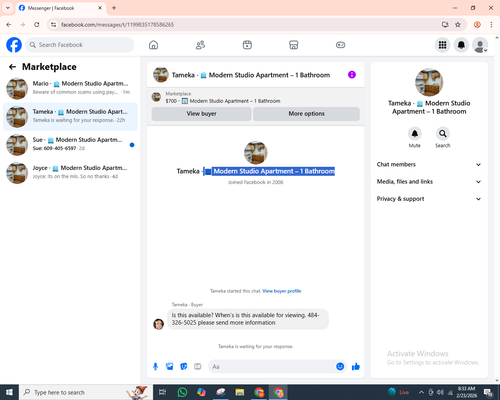Open the Marketplace icon in top navigation

pyautogui.click(x=294, y=45)
